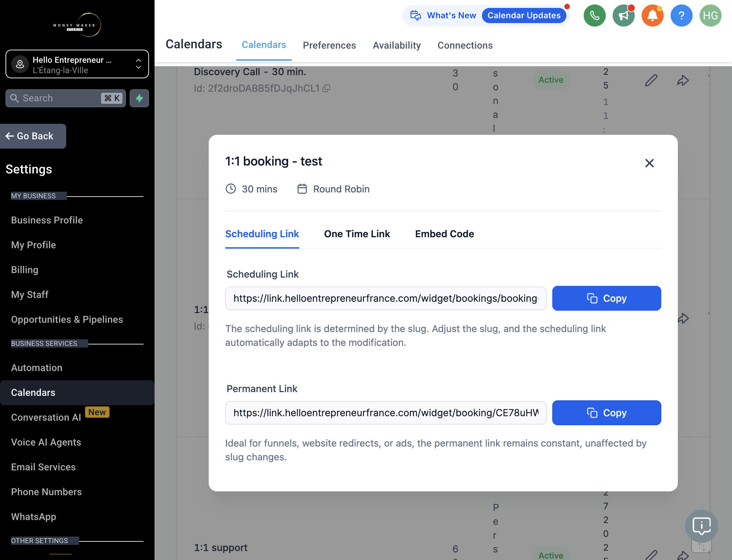Click the green phone dialer icon
The height and width of the screenshot is (560, 732).
tap(594, 16)
